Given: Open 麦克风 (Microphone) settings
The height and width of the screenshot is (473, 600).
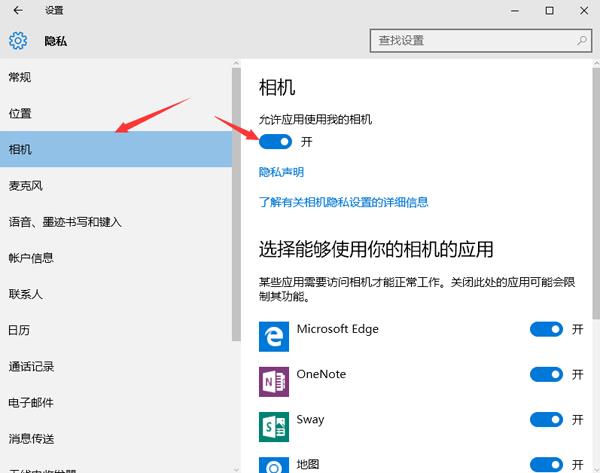Looking at the screenshot, I should click(x=26, y=185).
